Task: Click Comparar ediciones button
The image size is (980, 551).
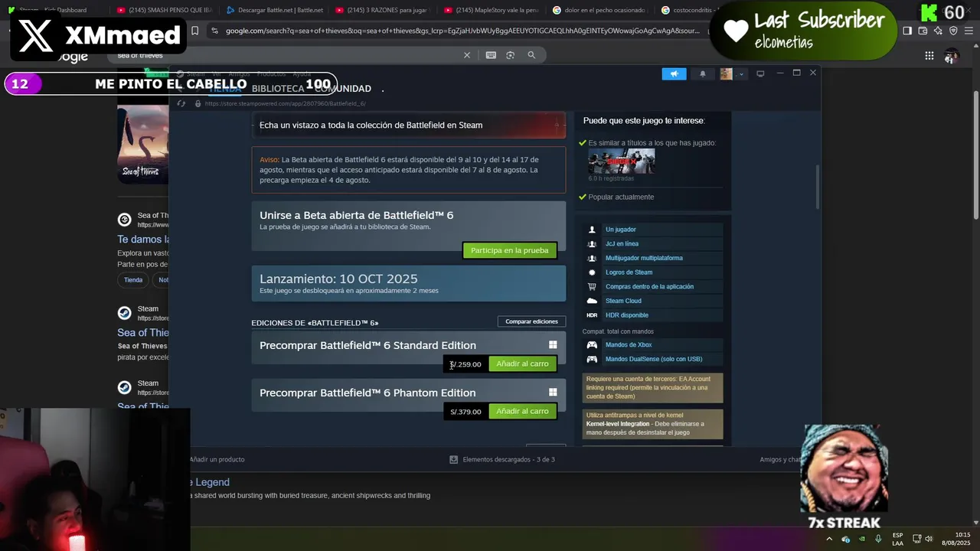Action: point(531,321)
